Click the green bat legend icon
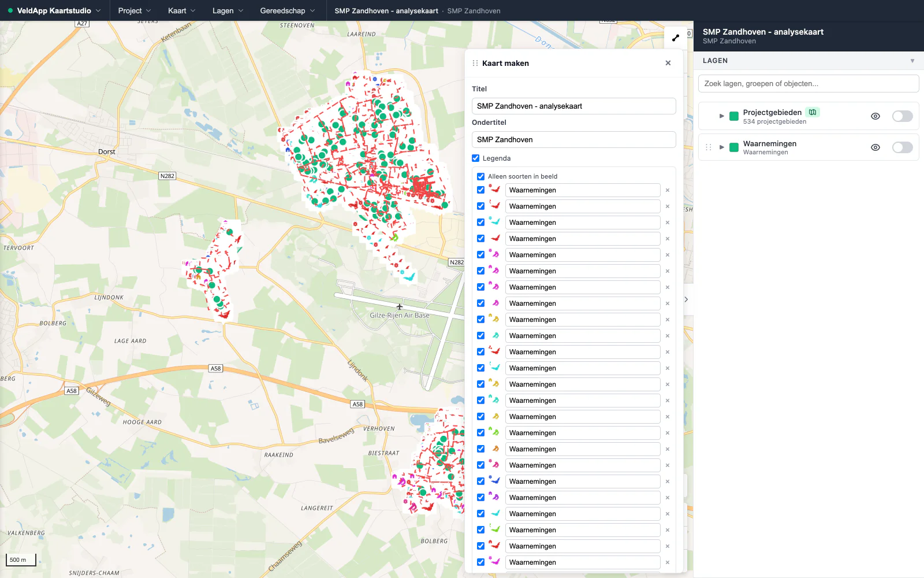 pos(494,529)
